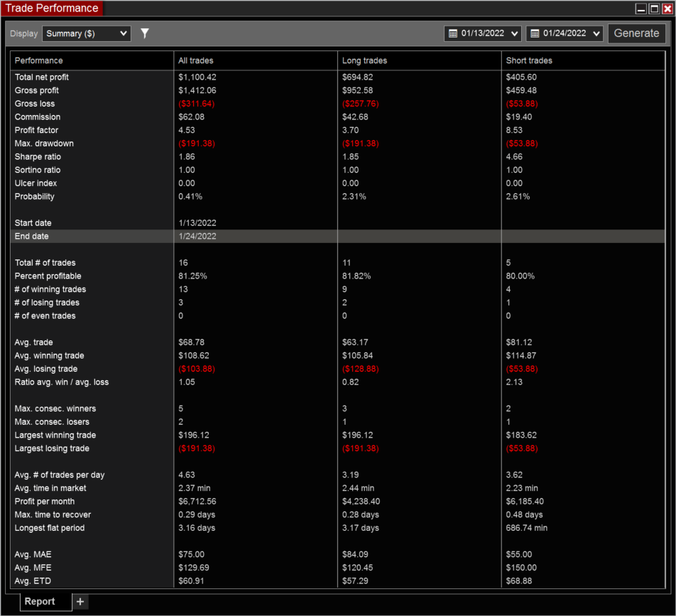Select the Max. drawdown row label
The height and width of the screenshot is (616, 676).
click(x=44, y=144)
